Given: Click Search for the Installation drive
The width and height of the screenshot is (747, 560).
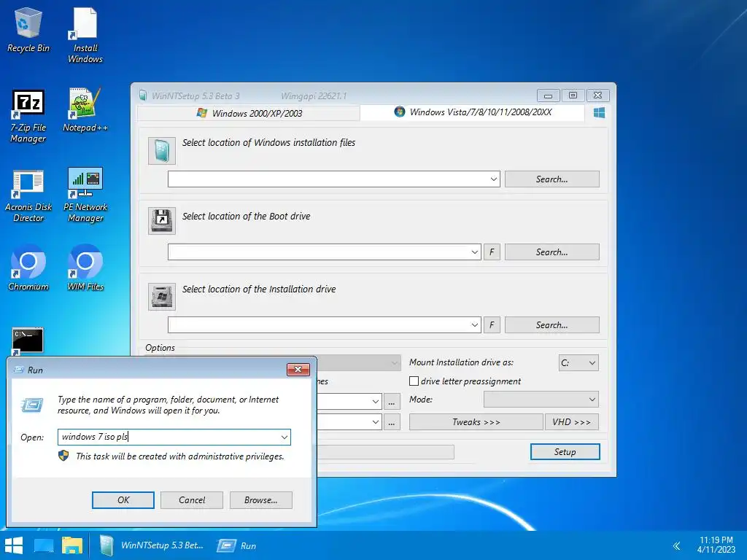Looking at the screenshot, I should click(x=551, y=324).
